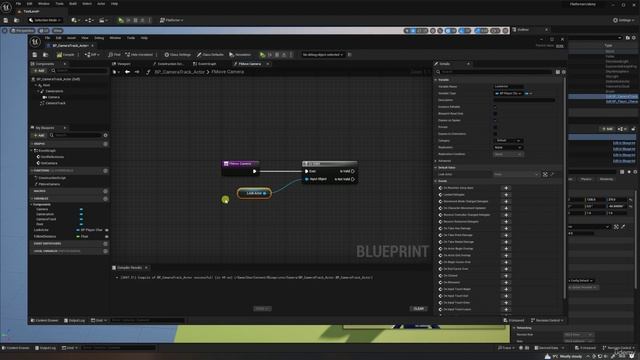Clear the compiler results with CLEAR button
Viewport: 640px width, 360px height.
click(x=418, y=309)
